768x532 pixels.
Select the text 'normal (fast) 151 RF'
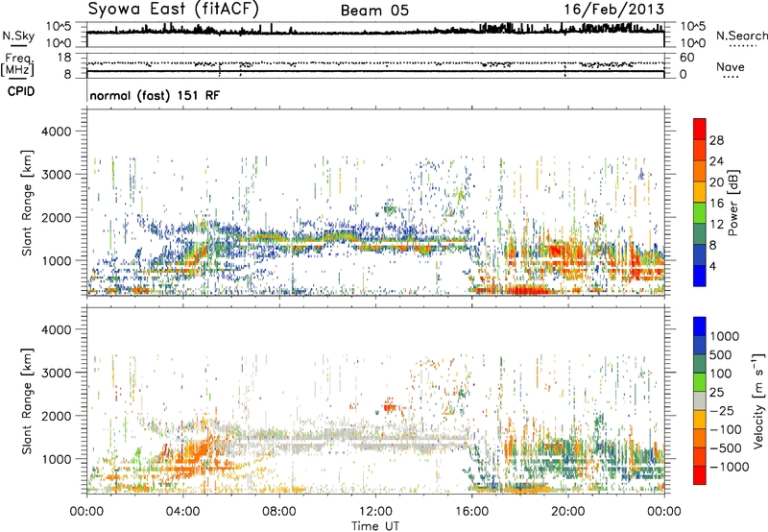coord(155,95)
